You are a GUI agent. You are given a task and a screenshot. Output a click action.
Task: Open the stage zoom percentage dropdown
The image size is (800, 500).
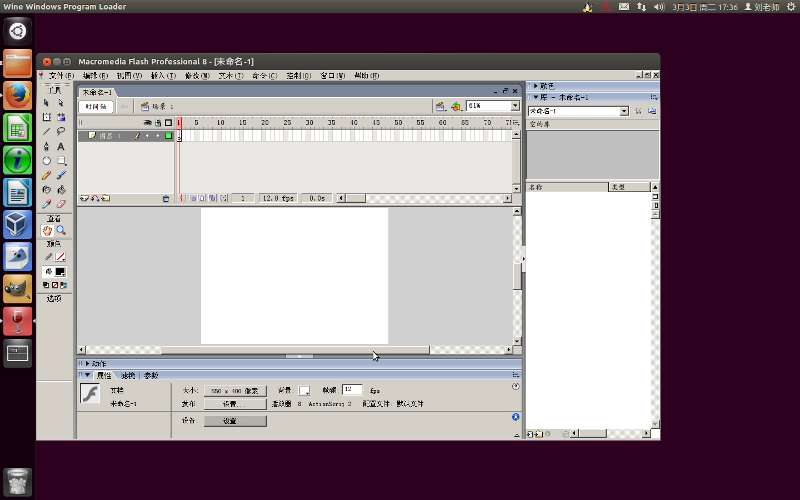515,106
